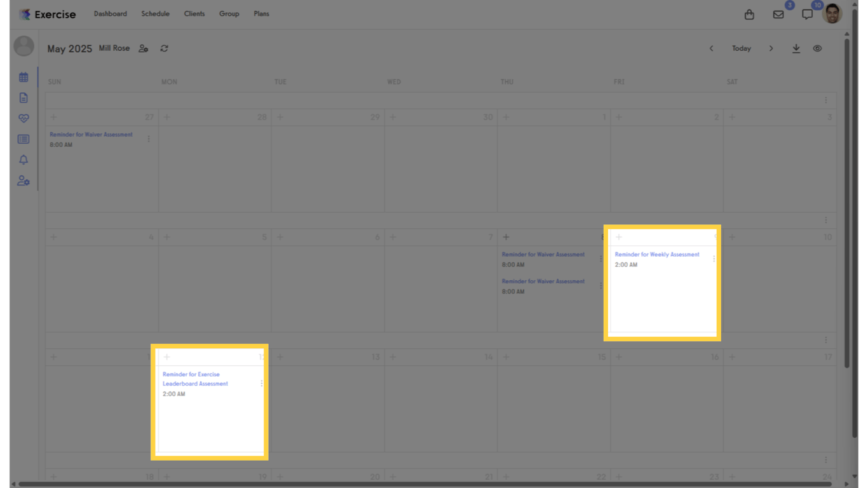868x488 pixels.
Task: Open the shopping bag icon in the top bar
Action: [749, 14]
